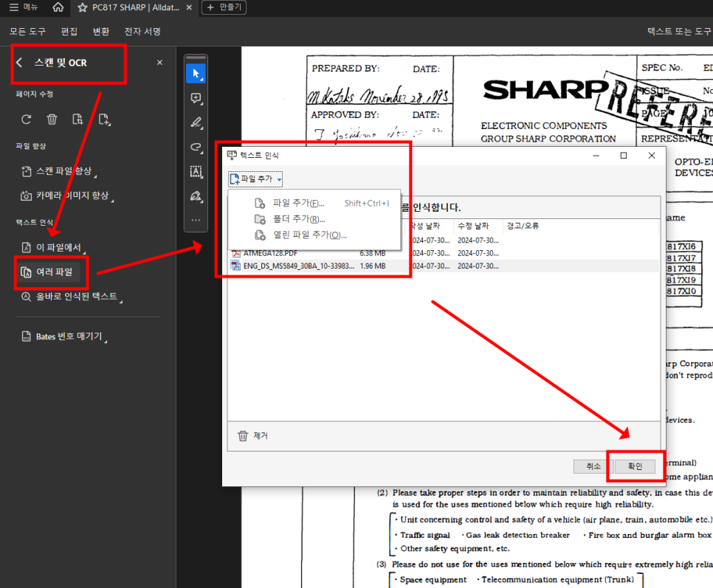Select the add comment tool
The height and width of the screenshot is (588, 713).
pos(196,98)
